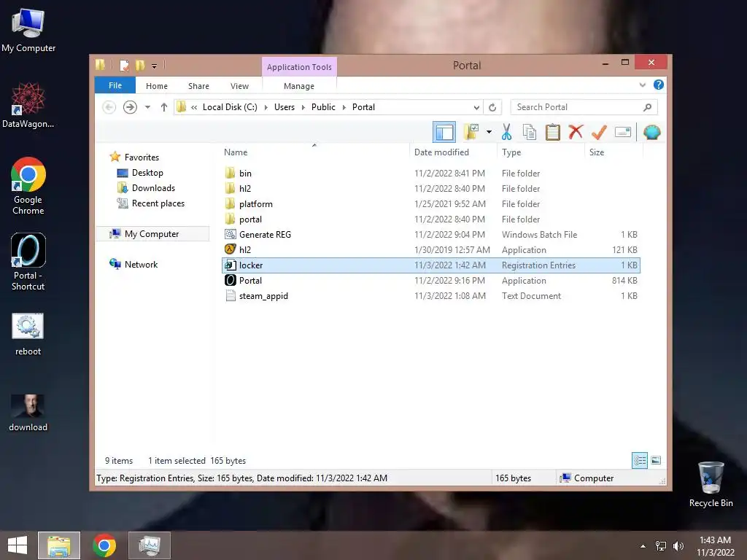This screenshot has height=560, width=747.
Task: Select Network in navigation pane
Action: (x=141, y=264)
